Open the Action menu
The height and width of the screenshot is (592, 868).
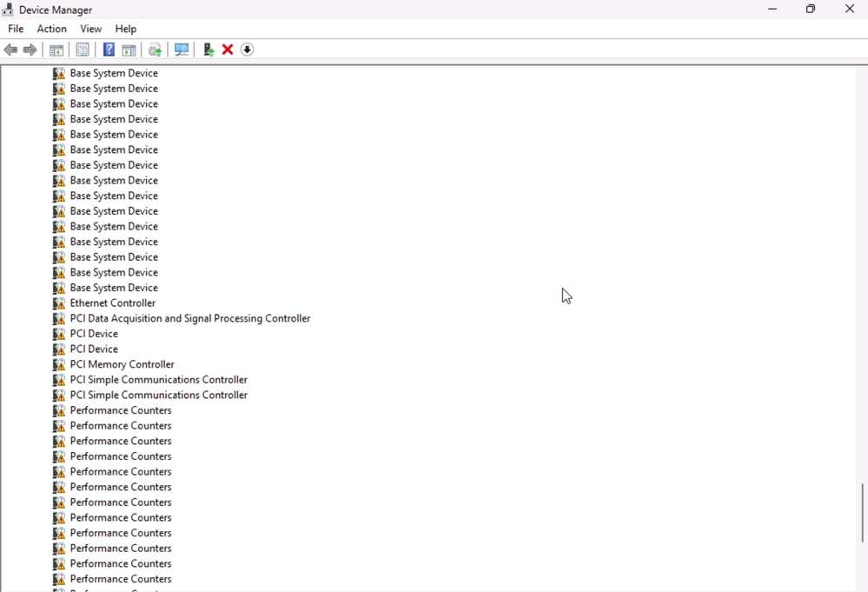(x=51, y=29)
